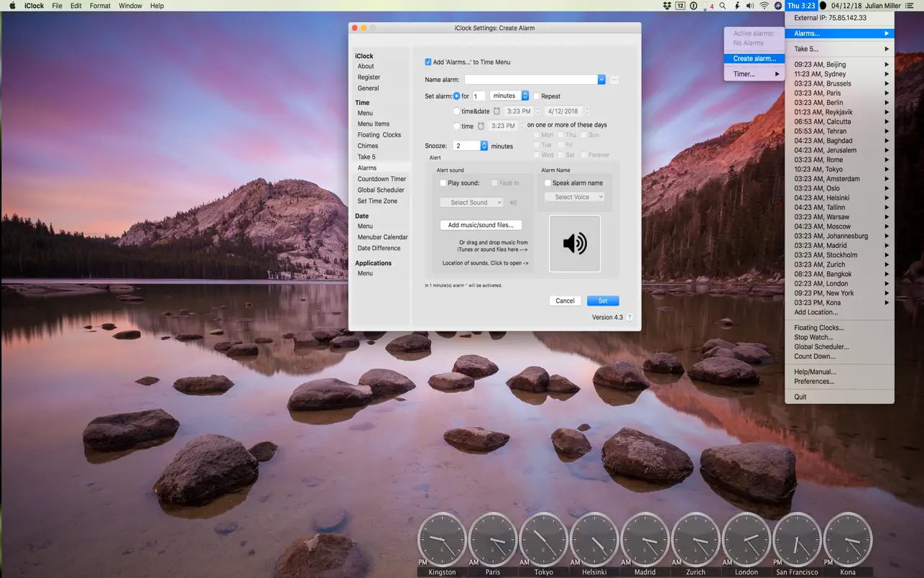Toggle the Play sound checkbox
Image resolution: width=924 pixels, height=578 pixels.
[443, 183]
